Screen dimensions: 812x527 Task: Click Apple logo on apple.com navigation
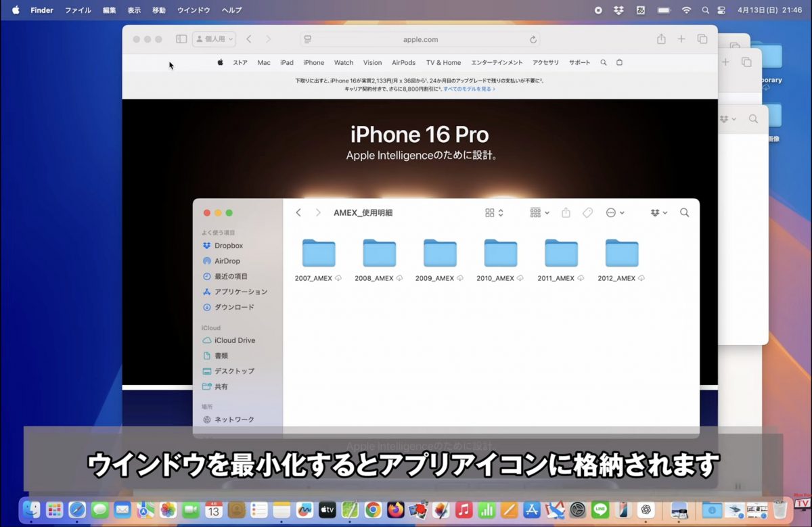click(x=220, y=62)
